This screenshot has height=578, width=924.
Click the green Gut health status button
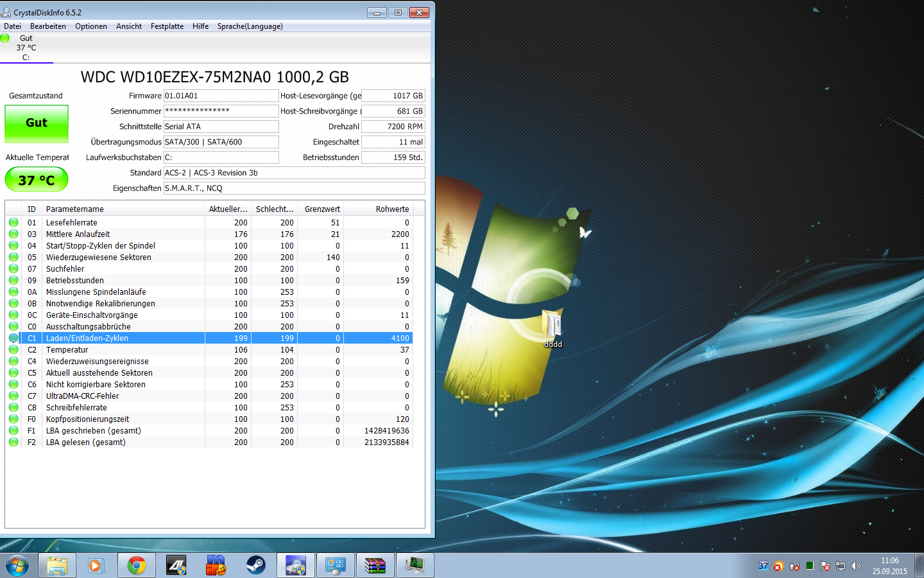pos(37,123)
